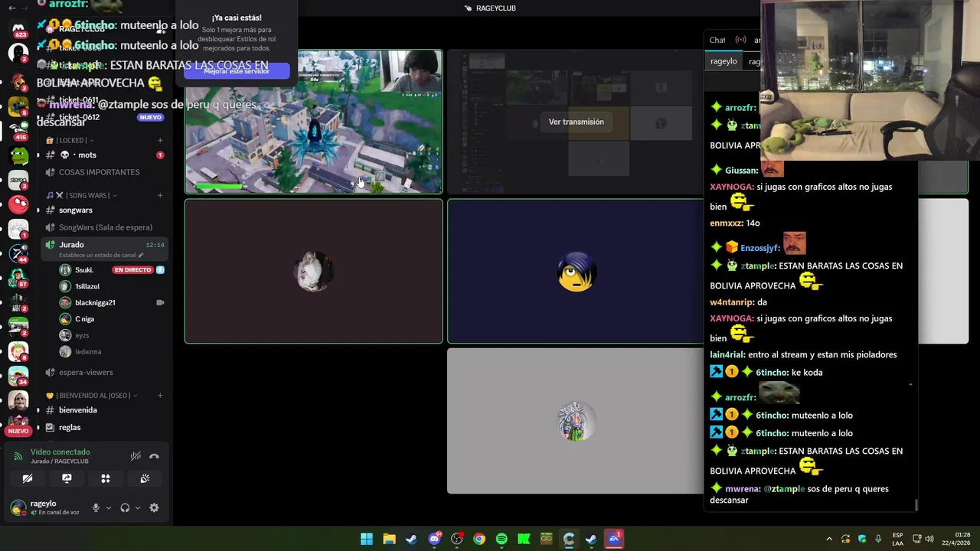Screen dimensions: 980x551
Task: Open headphone output options arrow
Action: click(x=137, y=507)
